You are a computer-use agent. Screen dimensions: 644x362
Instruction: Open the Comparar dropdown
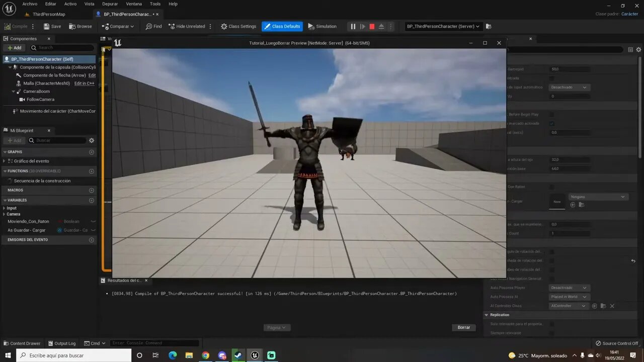pyautogui.click(x=119, y=26)
